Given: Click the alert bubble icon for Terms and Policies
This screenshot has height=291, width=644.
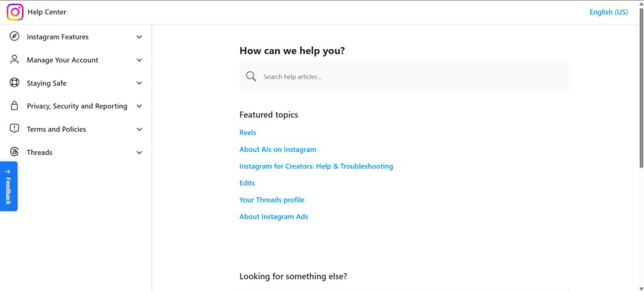Looking at the screenshot, I should 14,129.
